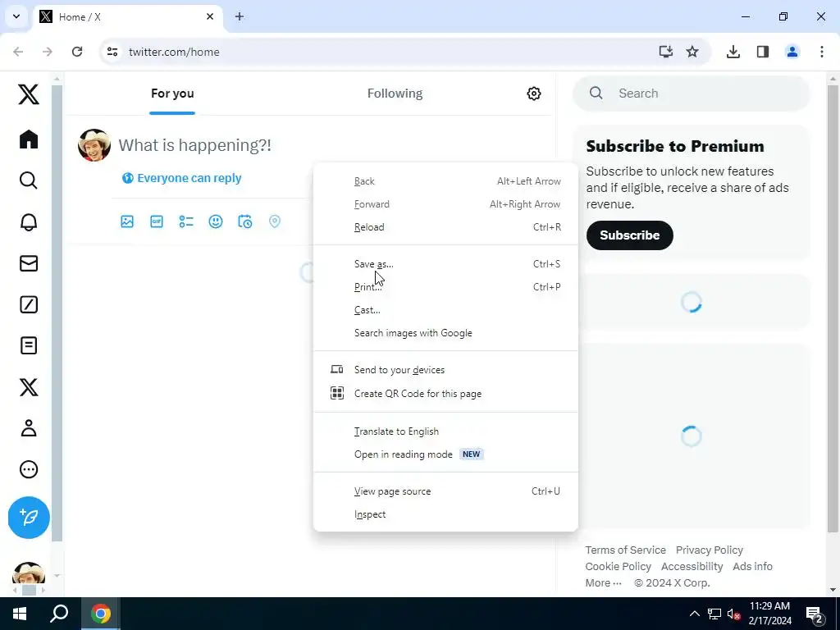Click Chrome icon in taskbar
This screenshot has height=630, width=840.
[x=100, y=614]
